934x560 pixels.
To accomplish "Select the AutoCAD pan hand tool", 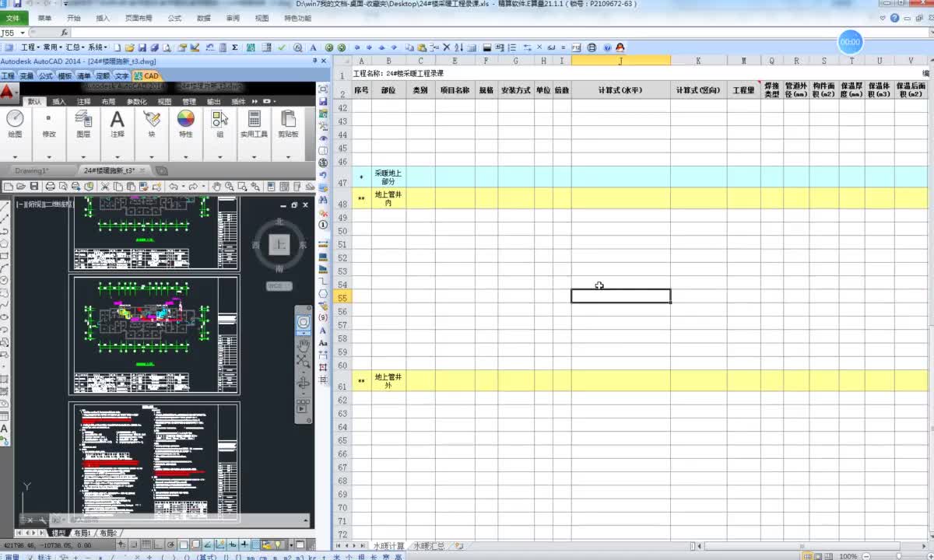I will click(x=218, y=186).
